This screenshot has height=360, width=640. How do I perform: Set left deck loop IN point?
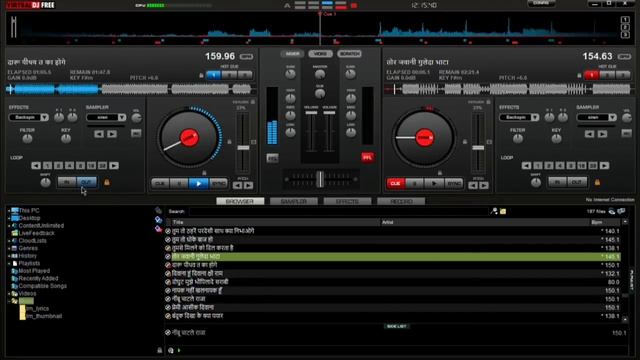coord(67,182)
